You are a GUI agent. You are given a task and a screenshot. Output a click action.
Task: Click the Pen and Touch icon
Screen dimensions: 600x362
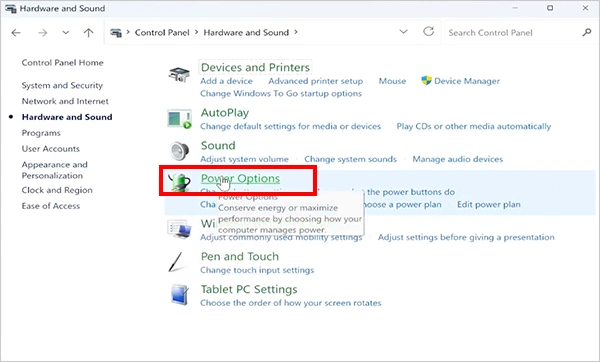tap(176, 262)
